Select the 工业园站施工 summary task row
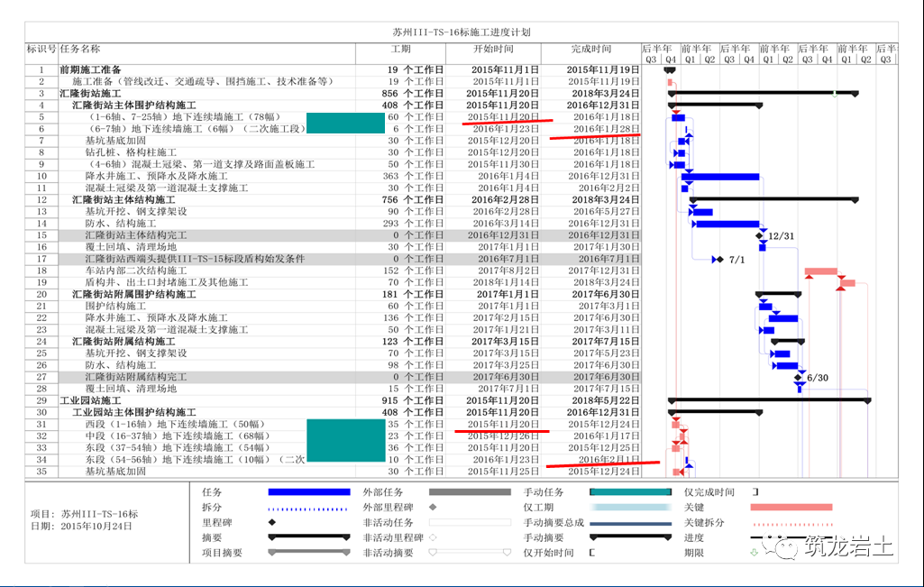The width and height of the screenshot is (924, 587). click(90, 400)
